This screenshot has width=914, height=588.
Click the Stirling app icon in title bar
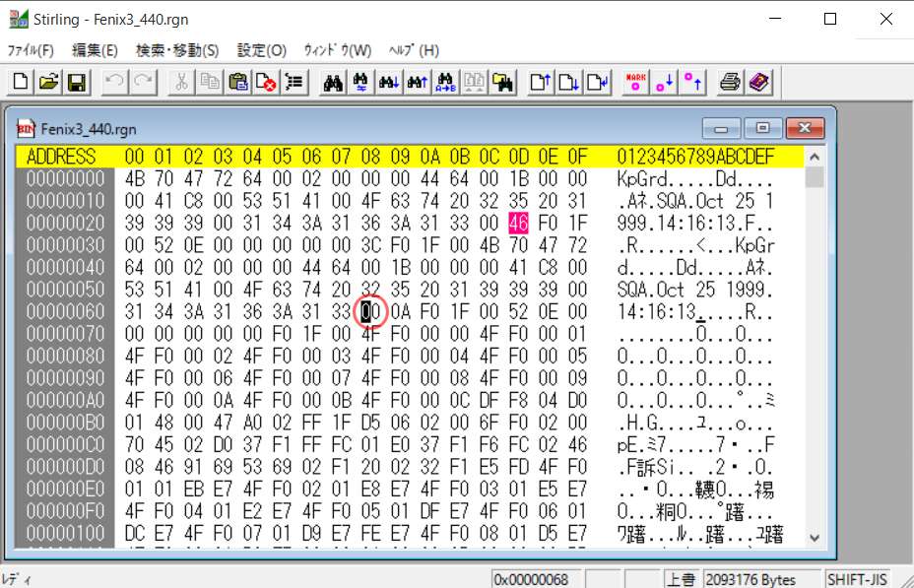pyautogui.click(x=18, y=19)
